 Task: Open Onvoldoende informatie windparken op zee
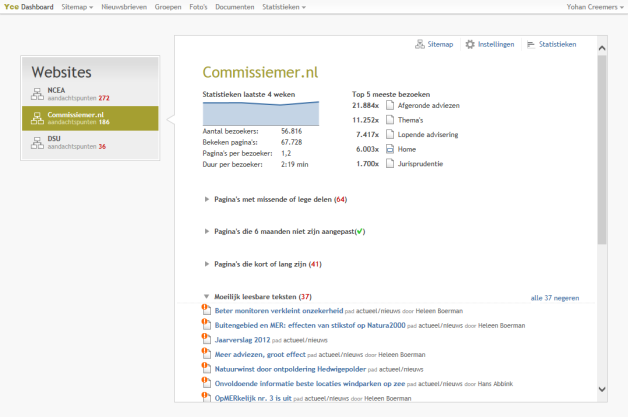click(310, 383)
